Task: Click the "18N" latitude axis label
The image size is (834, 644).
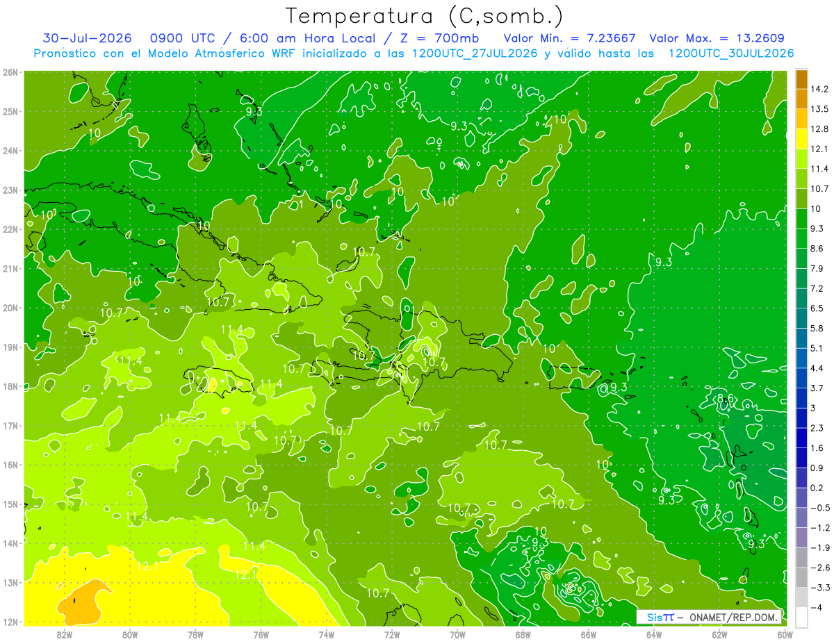Action: [10, 386]
